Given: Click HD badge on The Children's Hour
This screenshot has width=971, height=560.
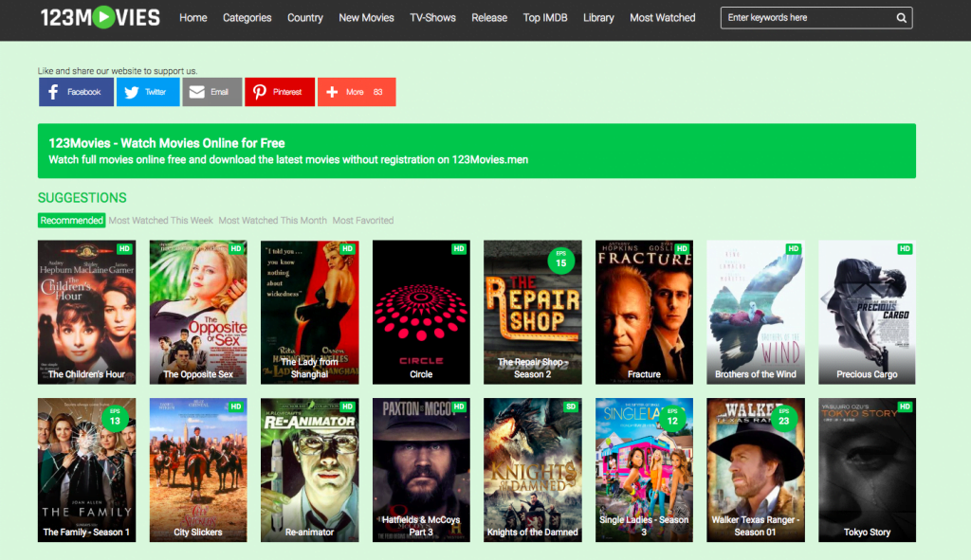Looking at the screenshot, I should 124,249.
